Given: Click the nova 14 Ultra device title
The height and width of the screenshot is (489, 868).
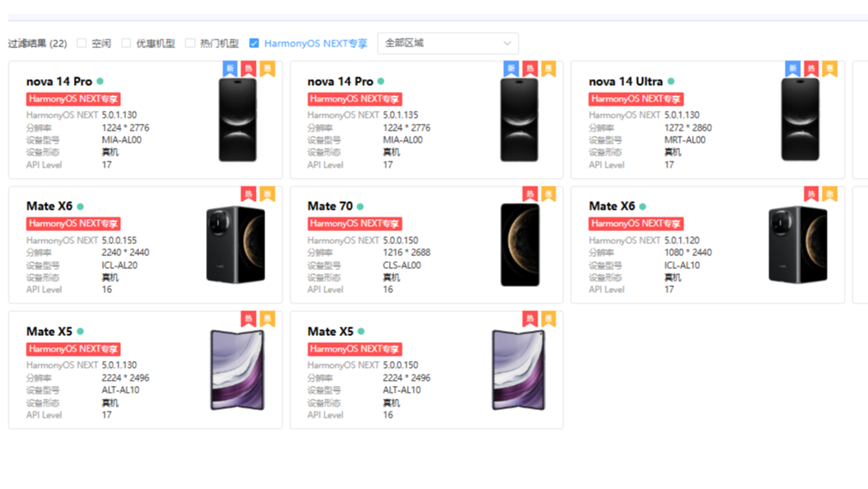Looking at the screenshot, I should 626,82.
